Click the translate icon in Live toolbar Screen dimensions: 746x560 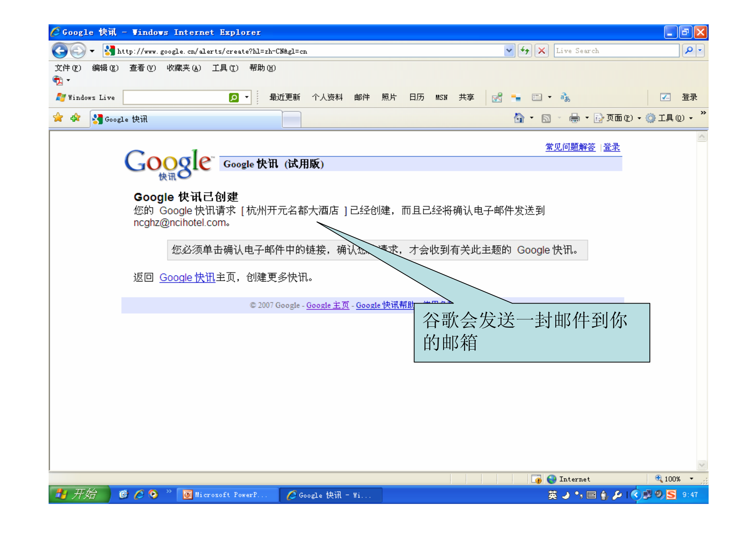(x=565, y=98)
